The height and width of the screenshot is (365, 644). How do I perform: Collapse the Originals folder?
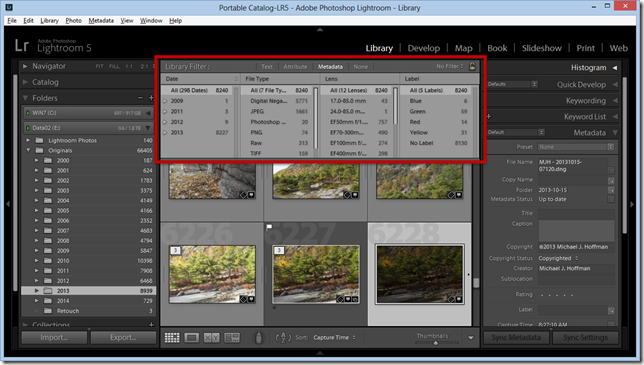(x=28, y=150)
